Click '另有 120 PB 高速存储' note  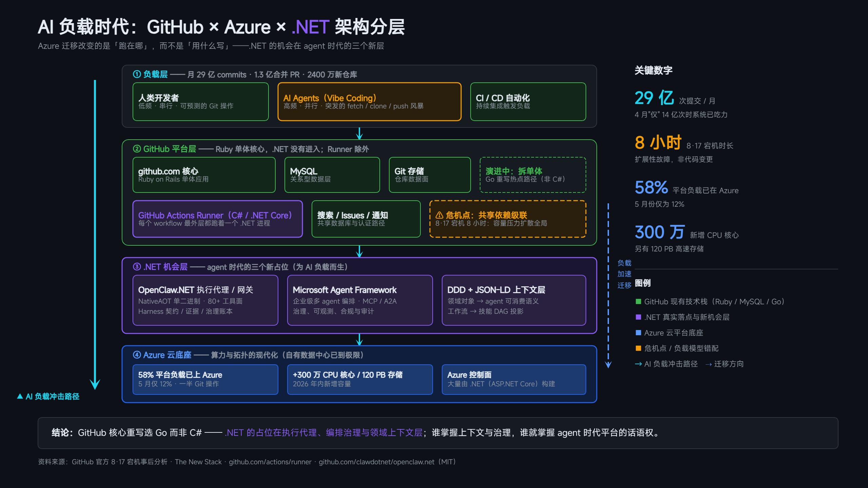(669, 249)
